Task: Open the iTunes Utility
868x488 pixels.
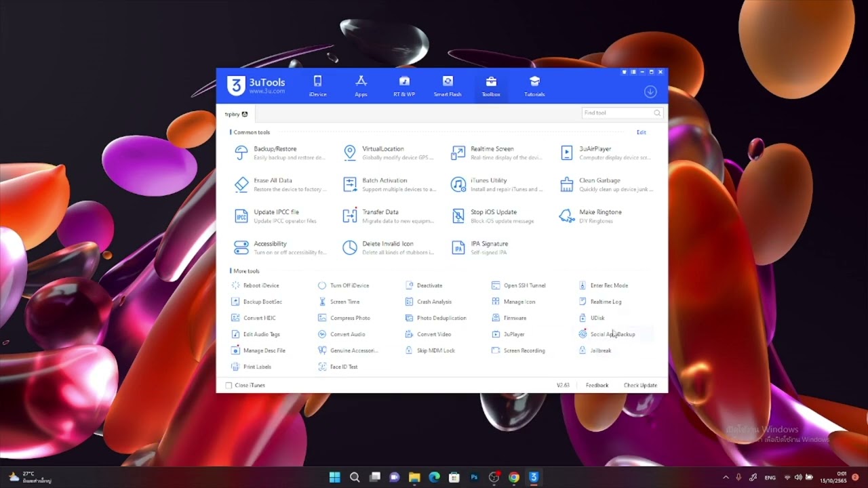Action: (497, 184)
